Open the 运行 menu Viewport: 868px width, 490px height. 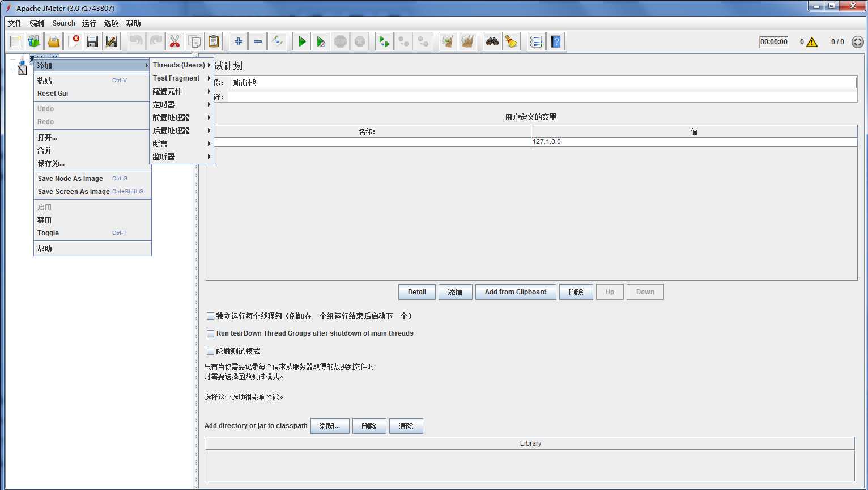[89, 23]
